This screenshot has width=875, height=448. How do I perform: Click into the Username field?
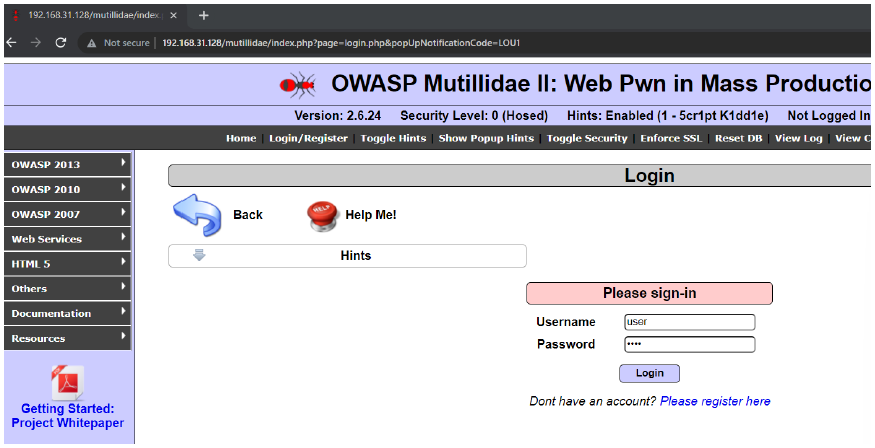690,322
